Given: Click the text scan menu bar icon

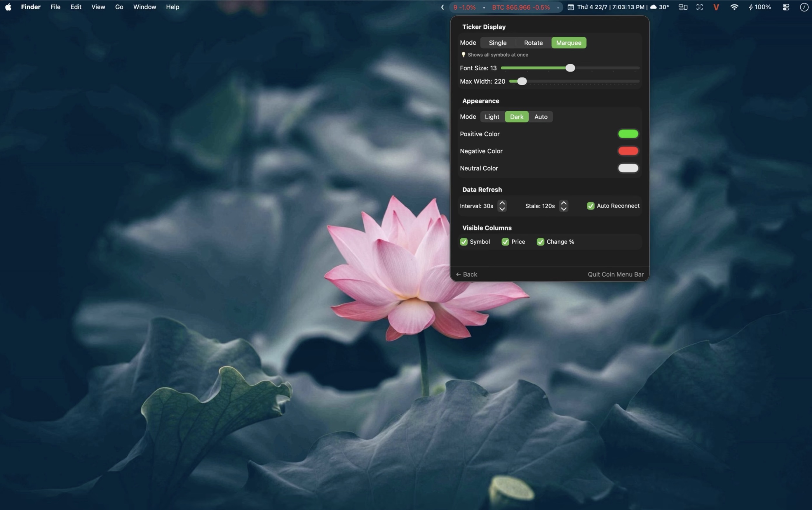Looking at the screenshot, I should tap(699, 7).
